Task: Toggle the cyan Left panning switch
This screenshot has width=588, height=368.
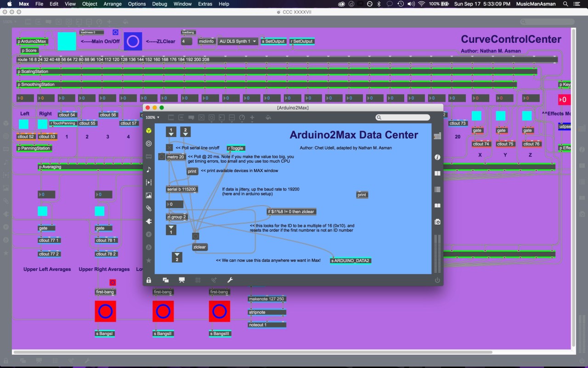Action: pyautogui.click(x=23, y=124)
